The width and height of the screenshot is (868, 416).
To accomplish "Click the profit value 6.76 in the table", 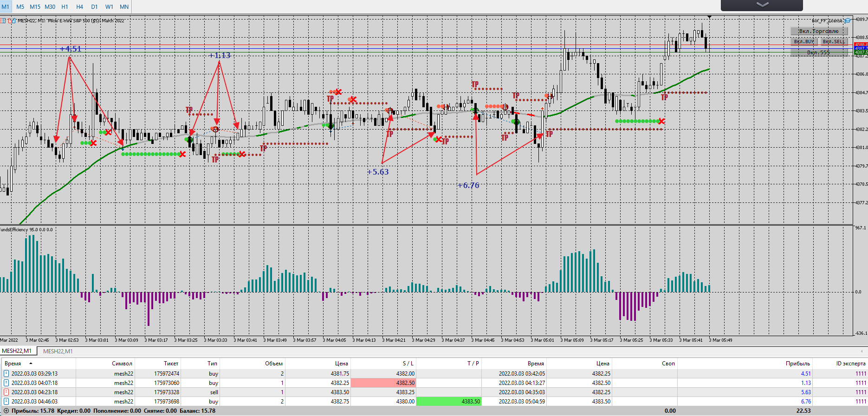I will pos(806,402).
